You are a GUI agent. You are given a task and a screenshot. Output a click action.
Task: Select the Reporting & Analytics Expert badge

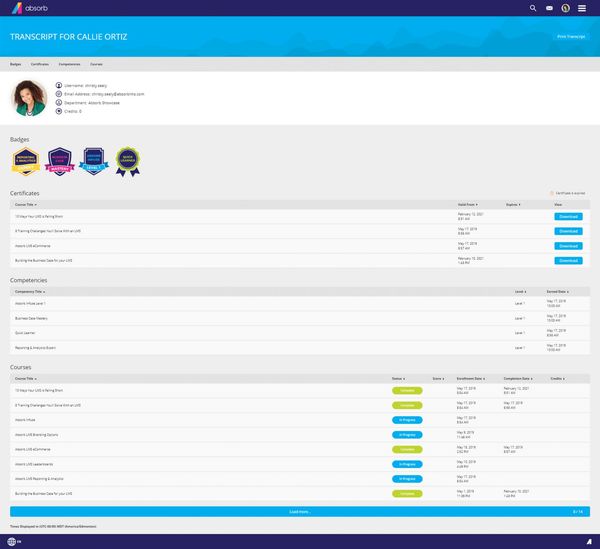click(26, 161)
